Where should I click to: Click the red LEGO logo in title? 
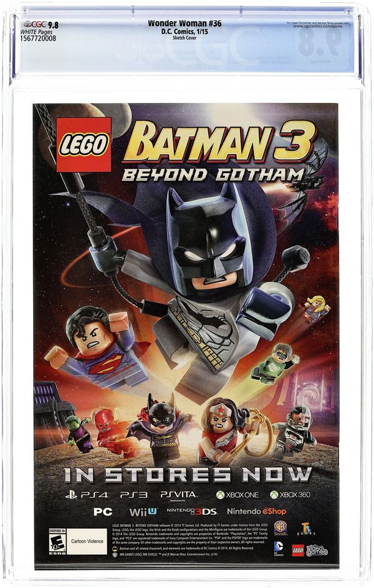[x=84, y=145]
